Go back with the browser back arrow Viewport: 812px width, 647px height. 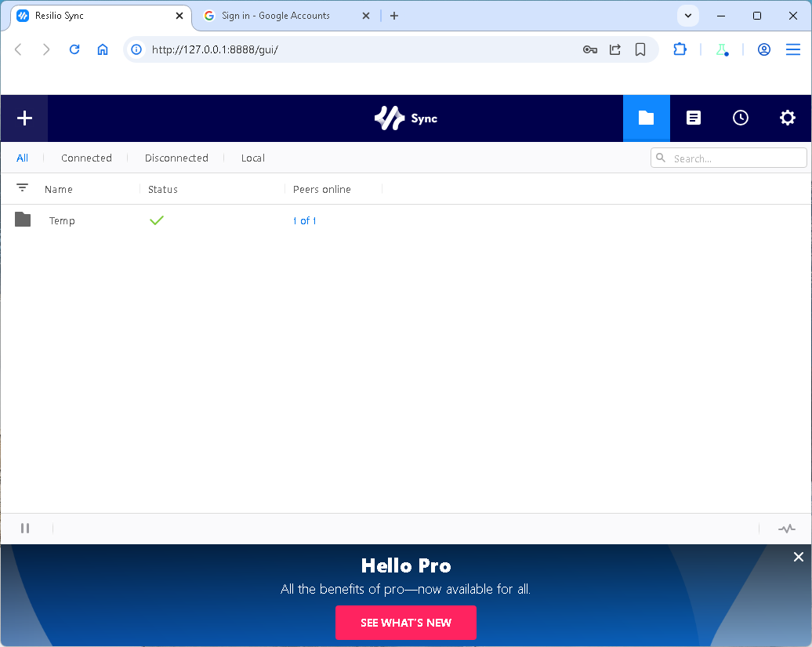tap(18, 49)
